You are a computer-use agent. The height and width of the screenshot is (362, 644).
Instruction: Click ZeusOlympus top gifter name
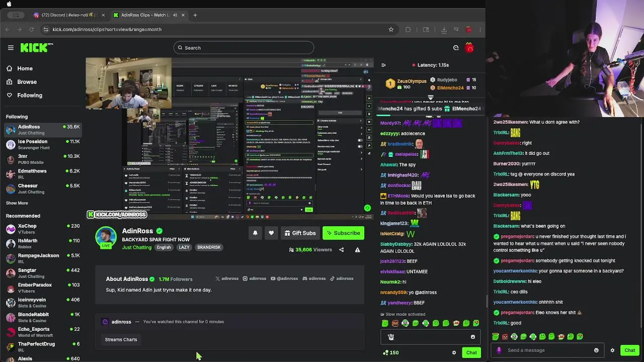pos(412,81)
